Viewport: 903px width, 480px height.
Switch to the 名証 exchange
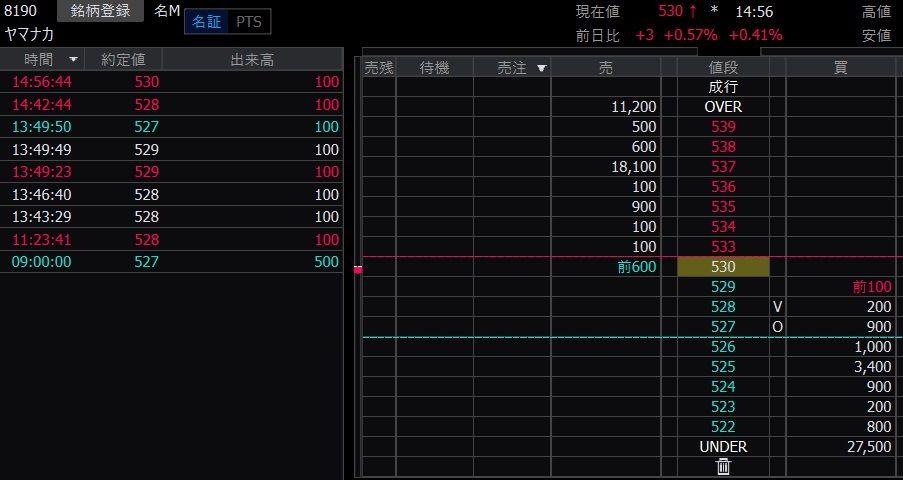pyautogui.click(x=207, y=22)
